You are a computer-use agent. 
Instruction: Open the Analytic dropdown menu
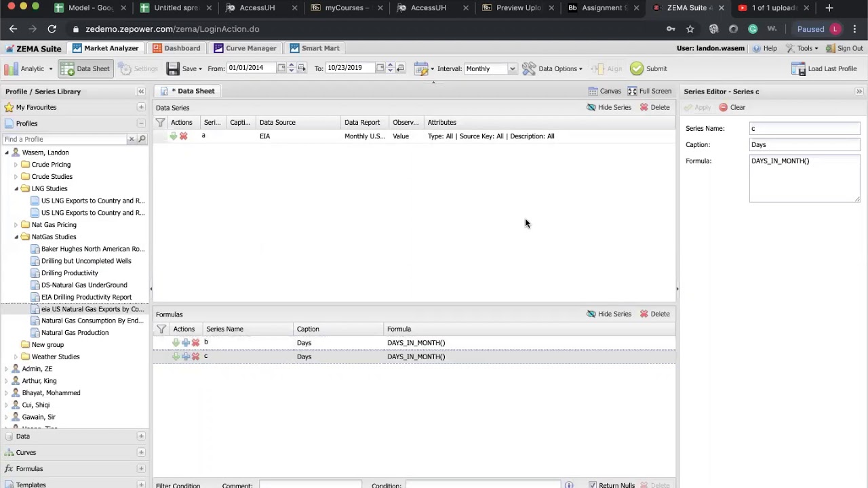pyautogui.click(x=28, y=68)
